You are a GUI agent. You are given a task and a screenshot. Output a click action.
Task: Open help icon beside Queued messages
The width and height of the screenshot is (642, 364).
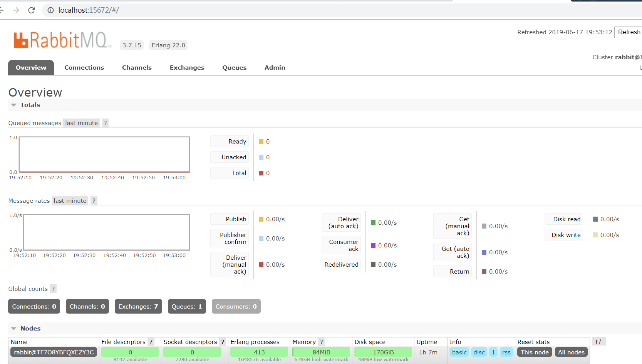coord(105,123)
